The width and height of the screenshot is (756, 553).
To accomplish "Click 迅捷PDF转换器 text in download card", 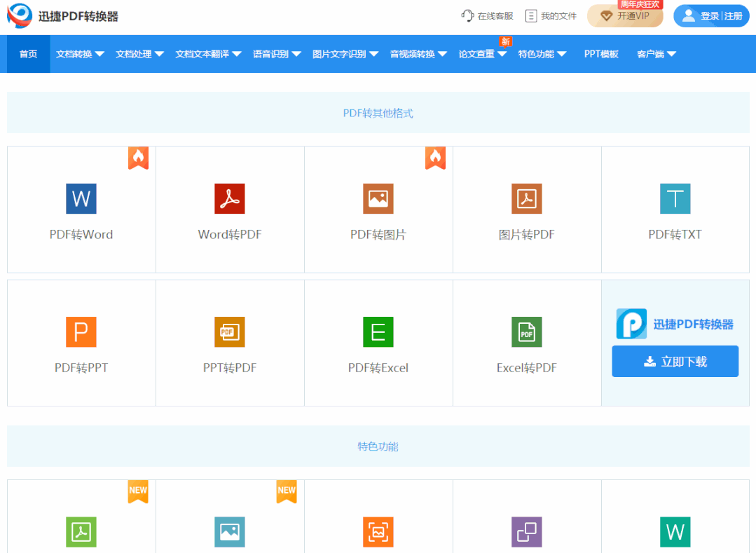I will tap(694, 324).
